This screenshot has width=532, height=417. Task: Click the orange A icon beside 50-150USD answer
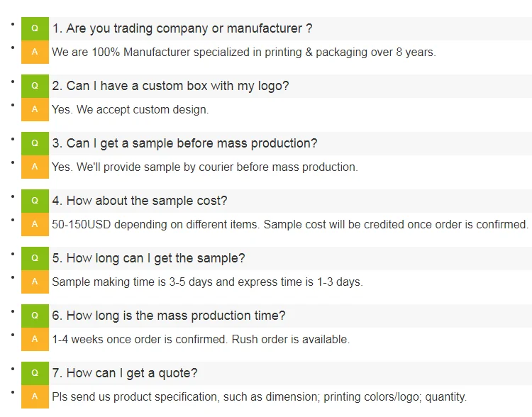point(35,224)
